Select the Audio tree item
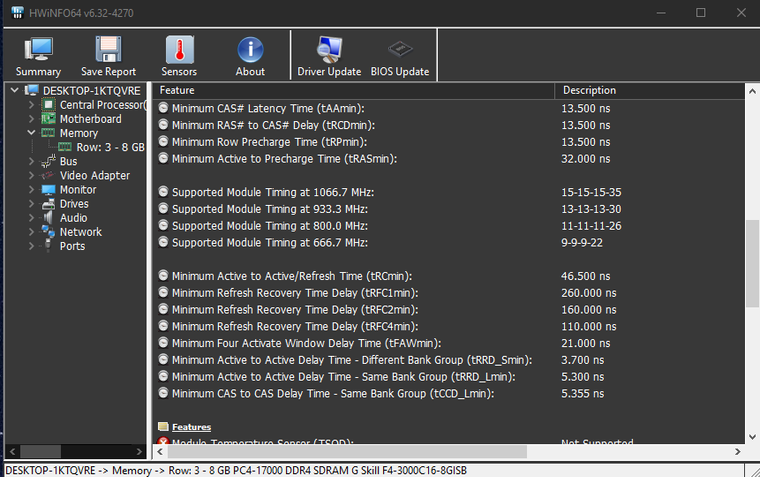Viewport: 760px width, 477px height. [x=73, y=217]
